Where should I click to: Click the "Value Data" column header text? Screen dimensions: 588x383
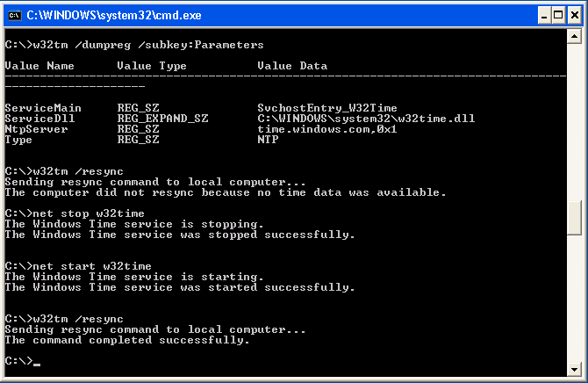(x=292, y=66)
